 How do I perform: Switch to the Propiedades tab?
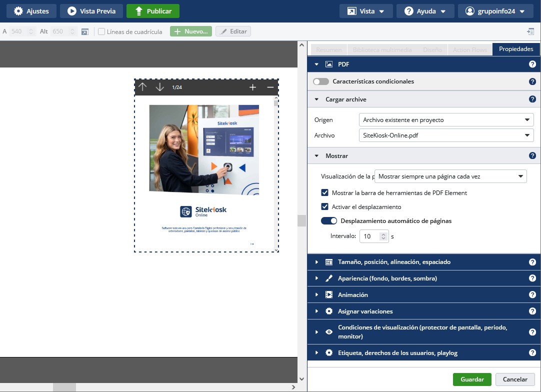516,49
